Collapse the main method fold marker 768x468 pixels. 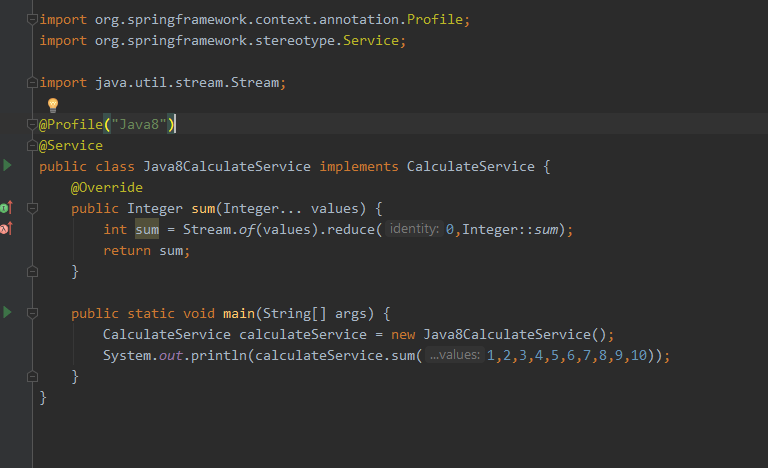coord(32,313)
